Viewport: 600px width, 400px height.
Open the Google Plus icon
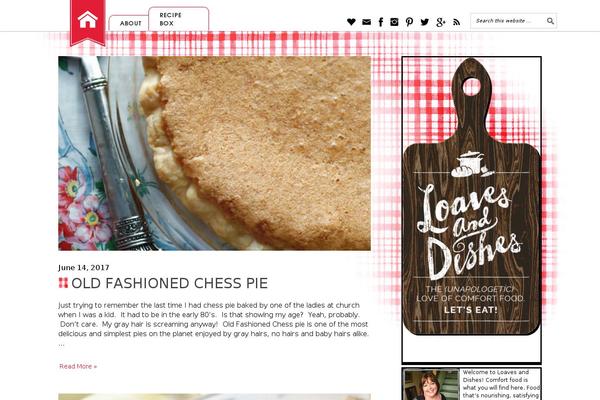tap(441, 22)
